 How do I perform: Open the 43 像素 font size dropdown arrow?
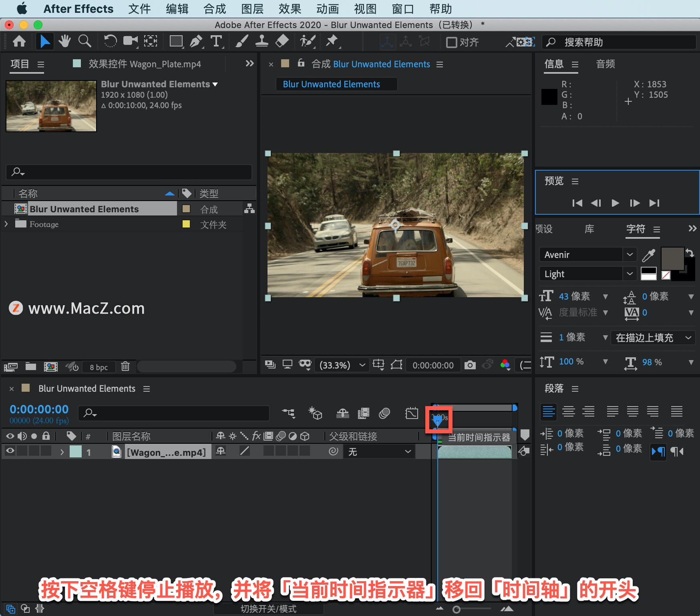[x=605, y=296]
